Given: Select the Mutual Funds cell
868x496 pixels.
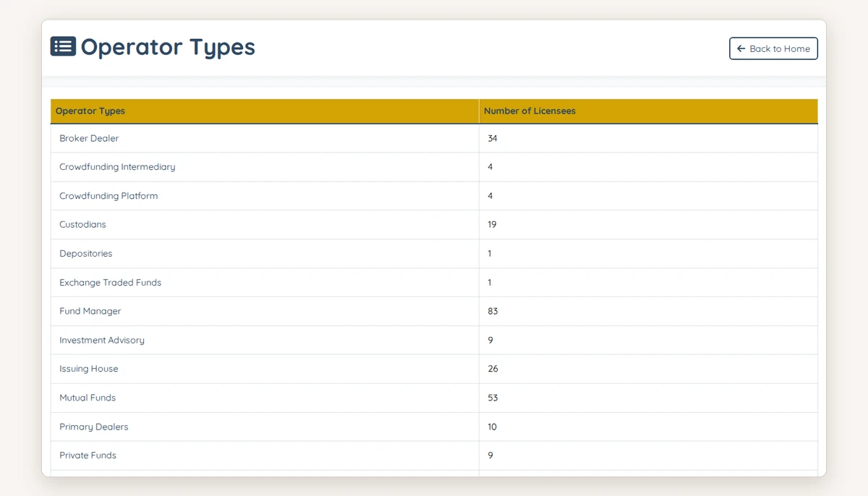Looking at the screenshot, I should [x=265, y=398].
